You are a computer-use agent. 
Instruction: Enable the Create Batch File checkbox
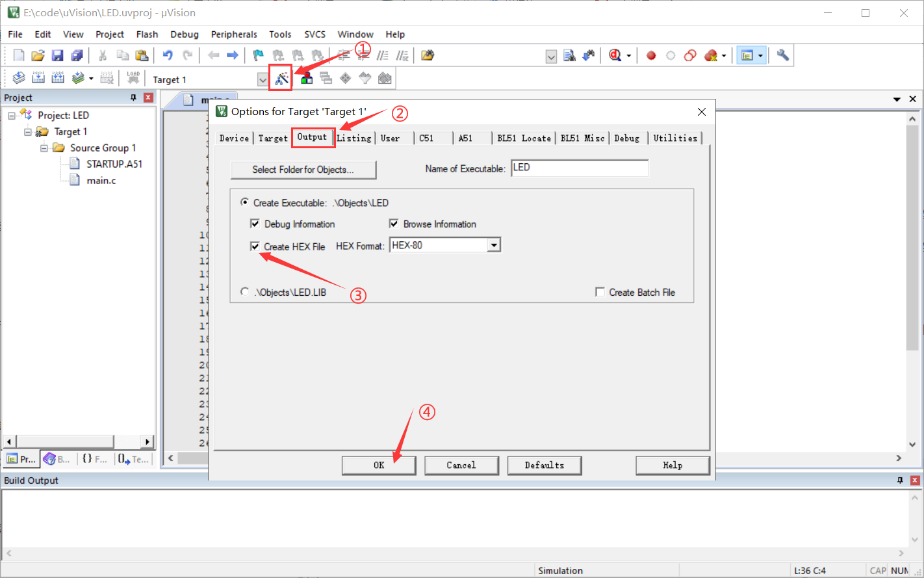(x=600, y=292)
